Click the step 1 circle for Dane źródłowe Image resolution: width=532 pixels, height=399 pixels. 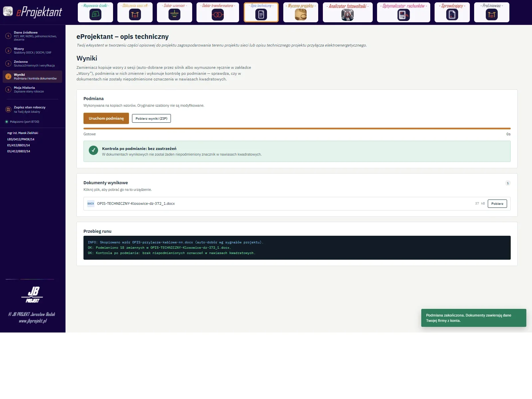9,36
